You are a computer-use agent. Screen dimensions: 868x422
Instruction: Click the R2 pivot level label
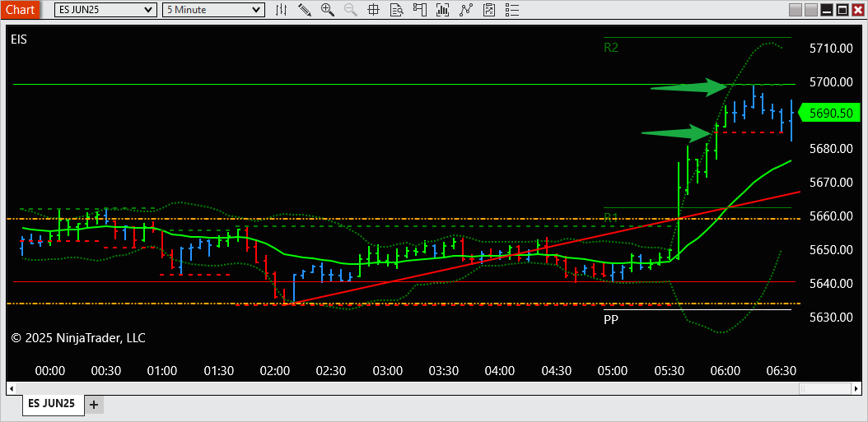(611, 48)
